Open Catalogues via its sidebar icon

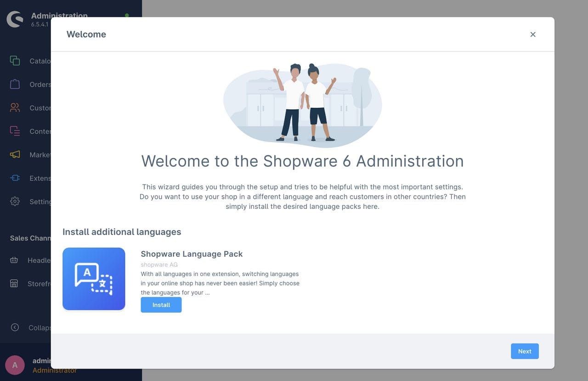[x=15, y=61]
